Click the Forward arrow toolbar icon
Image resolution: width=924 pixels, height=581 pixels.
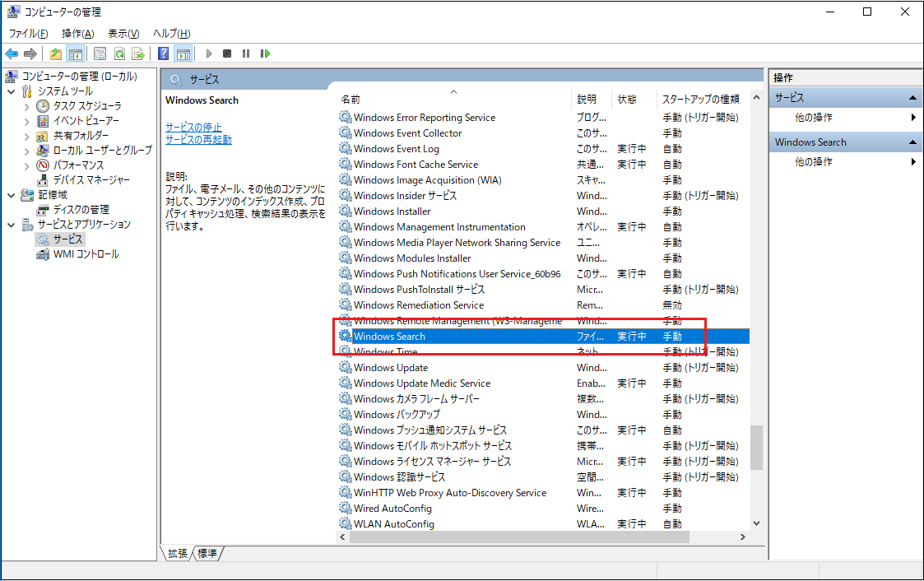point(30,54)
